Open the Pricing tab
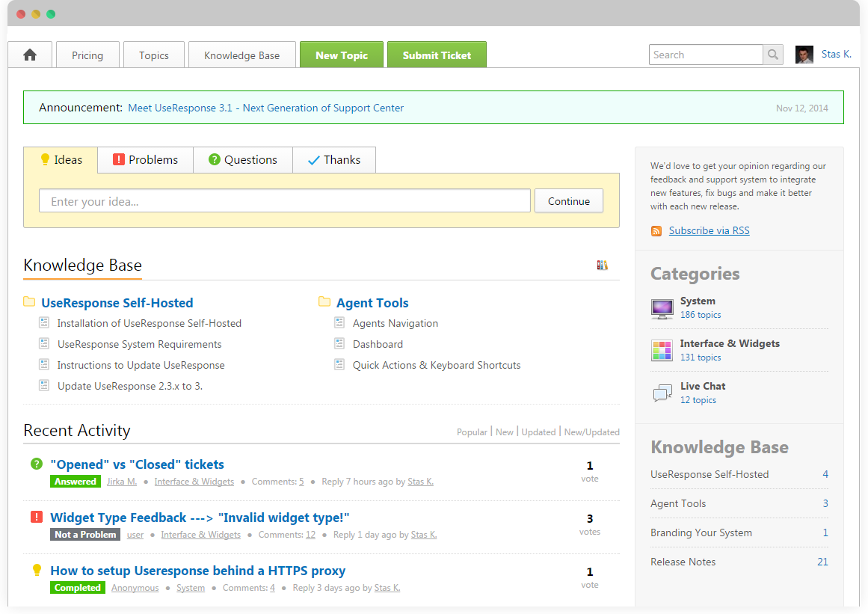 (x=87, y=55)
